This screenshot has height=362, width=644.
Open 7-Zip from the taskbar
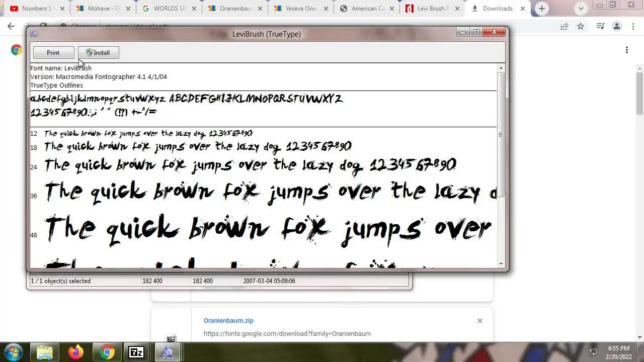pos(136,352)
